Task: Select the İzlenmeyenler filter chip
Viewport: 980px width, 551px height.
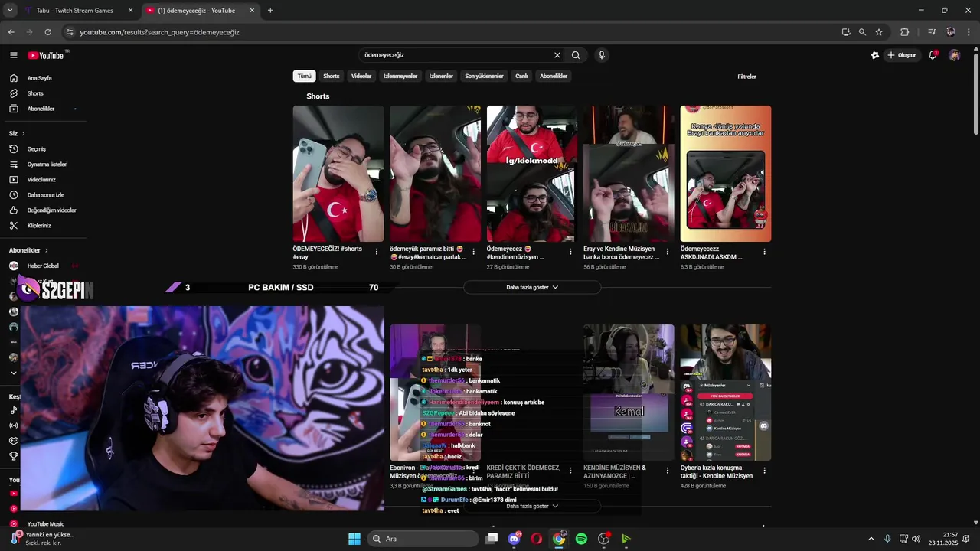Action: [x=400, y=77]
